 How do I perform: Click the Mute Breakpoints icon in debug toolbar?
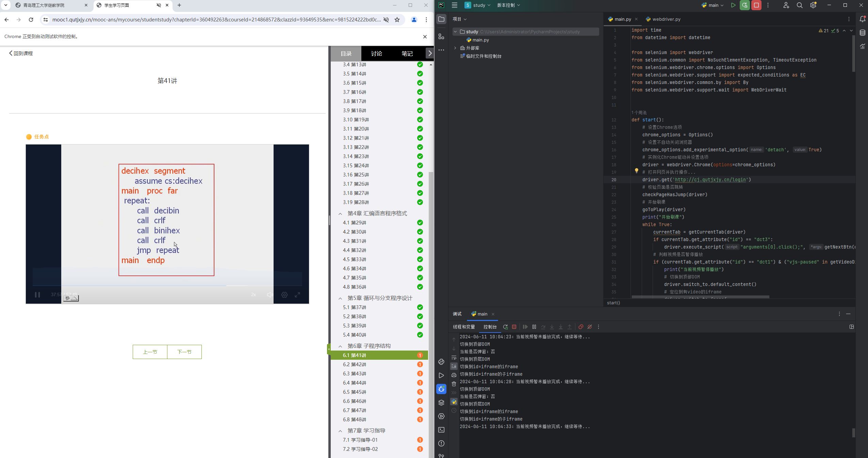tap(590, 327)
